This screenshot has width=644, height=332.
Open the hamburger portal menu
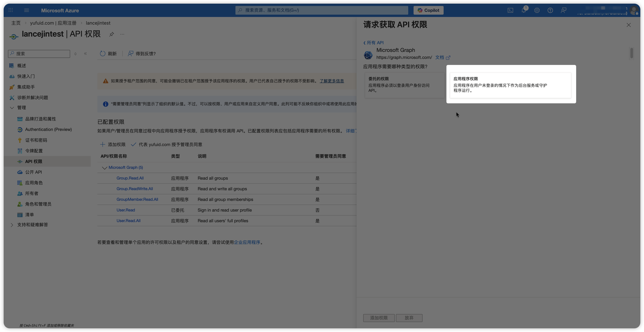tap(26, 10)
